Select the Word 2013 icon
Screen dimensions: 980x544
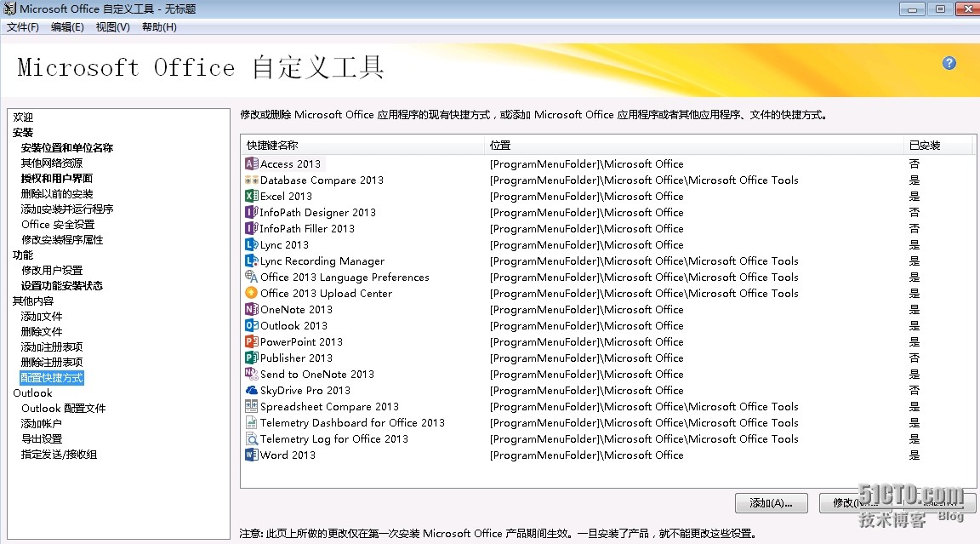click(251, 455)
